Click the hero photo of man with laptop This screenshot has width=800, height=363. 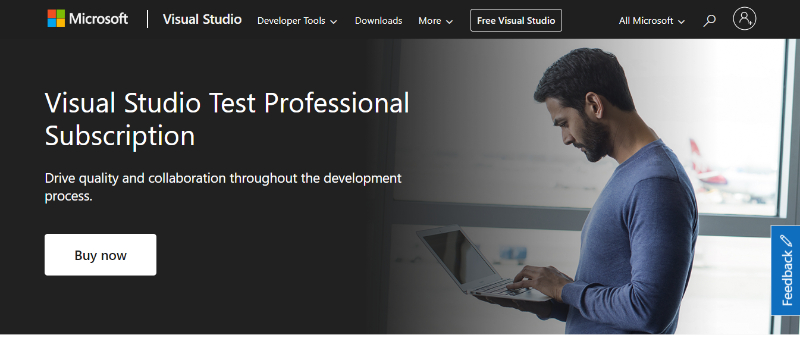(582, 186)
